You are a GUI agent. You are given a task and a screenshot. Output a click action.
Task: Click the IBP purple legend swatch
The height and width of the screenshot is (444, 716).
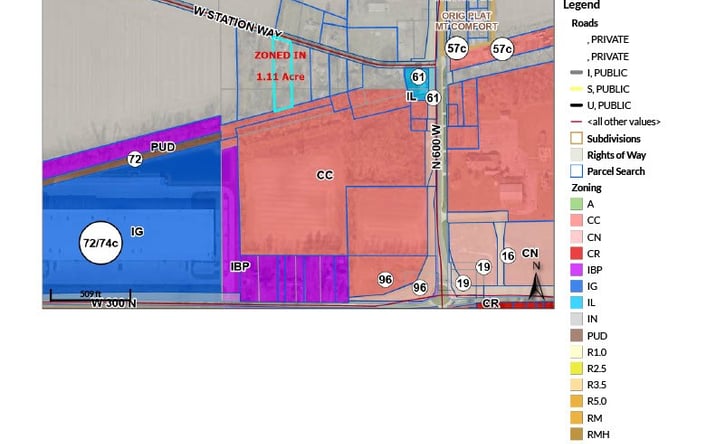(576, 270)
